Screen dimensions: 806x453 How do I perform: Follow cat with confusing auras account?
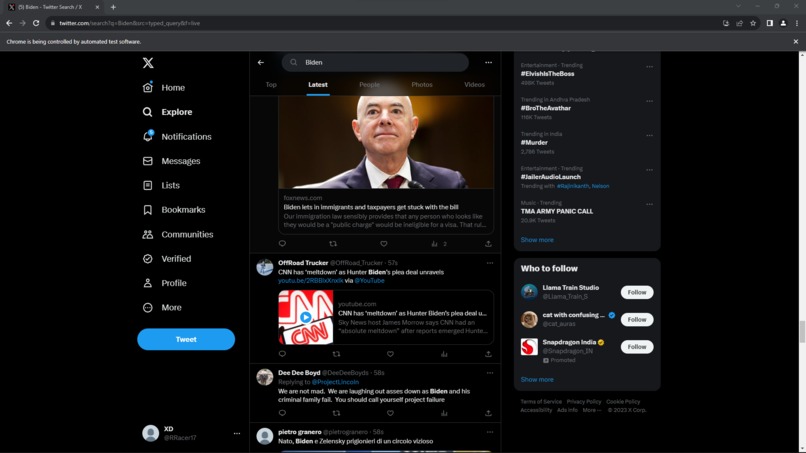tap(637, 319)
